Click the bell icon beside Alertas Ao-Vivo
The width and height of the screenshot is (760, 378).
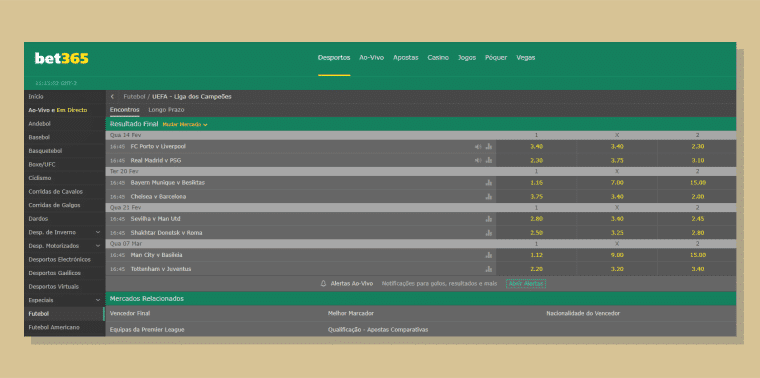tap(324, 284)
